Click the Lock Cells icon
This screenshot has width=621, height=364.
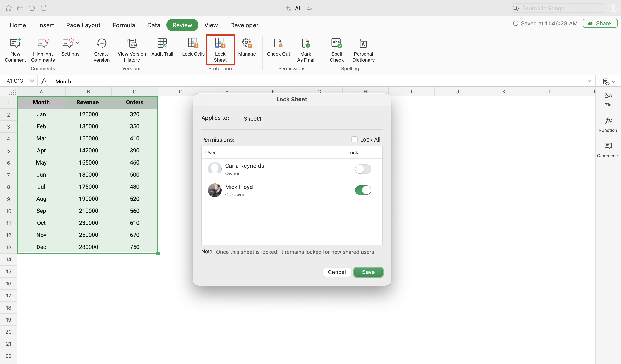[193, 44]
